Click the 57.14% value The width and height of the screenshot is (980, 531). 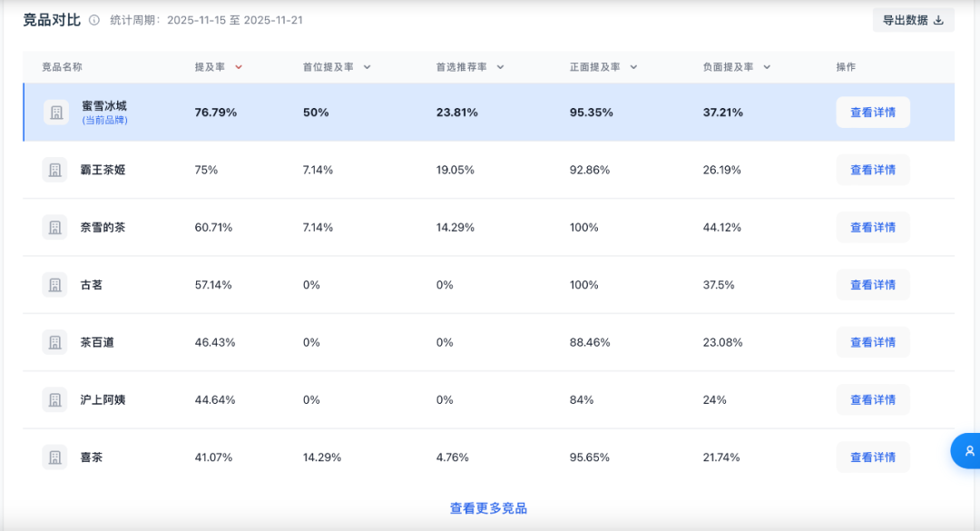click(213, 285)
